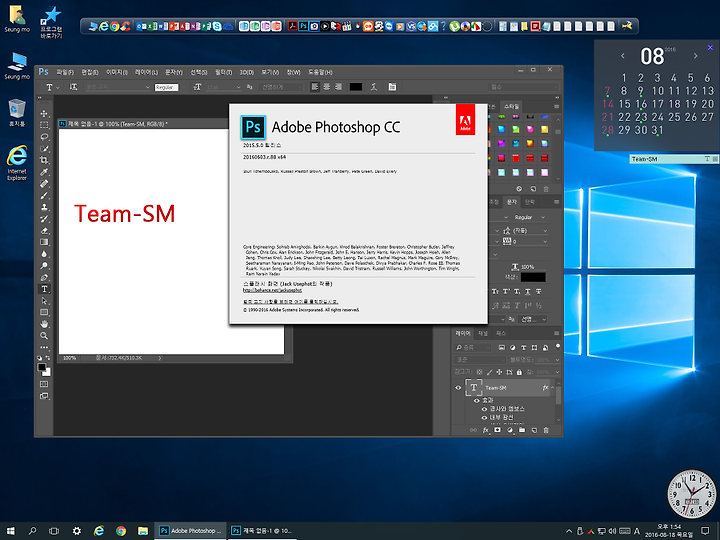
Task: Go to next month in calendar widget
Action: tap(695, 56)
